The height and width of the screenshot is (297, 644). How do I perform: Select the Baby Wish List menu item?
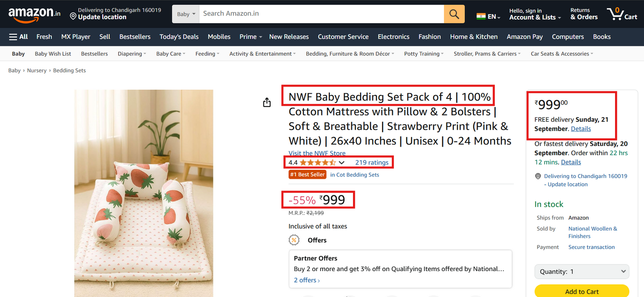53,54
